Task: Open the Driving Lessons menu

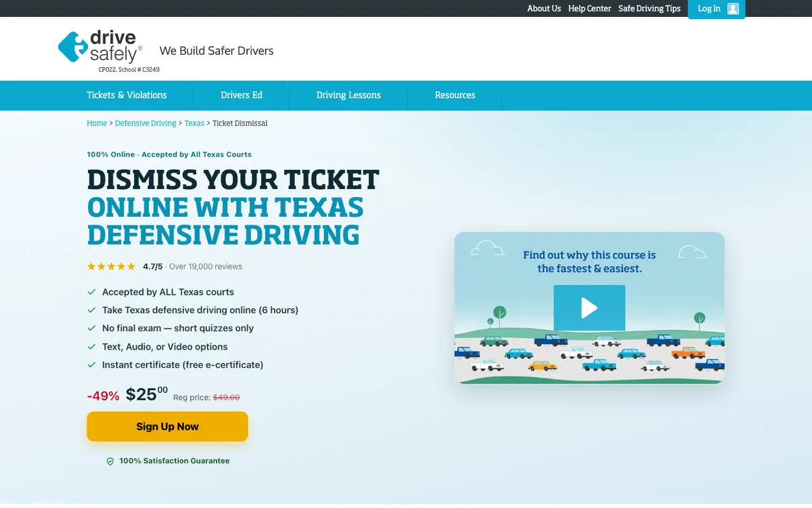Action: coord(348,95)
